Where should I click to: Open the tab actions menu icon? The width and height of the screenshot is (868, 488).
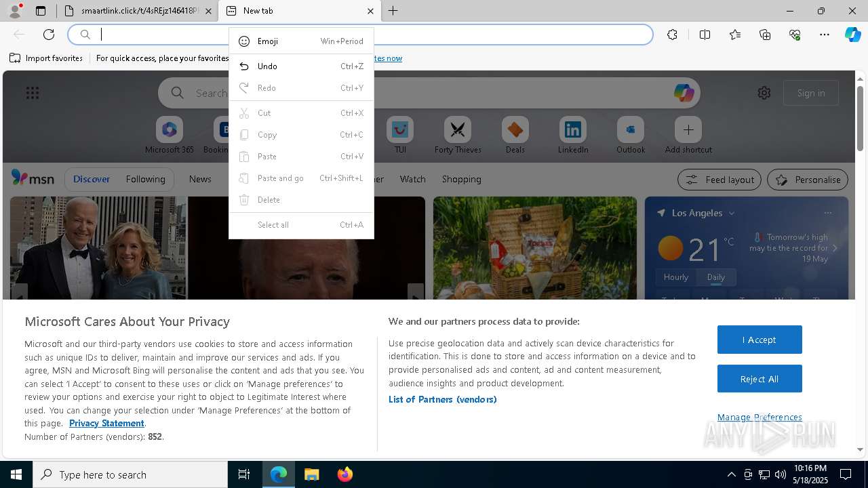[x=41, y=11]
